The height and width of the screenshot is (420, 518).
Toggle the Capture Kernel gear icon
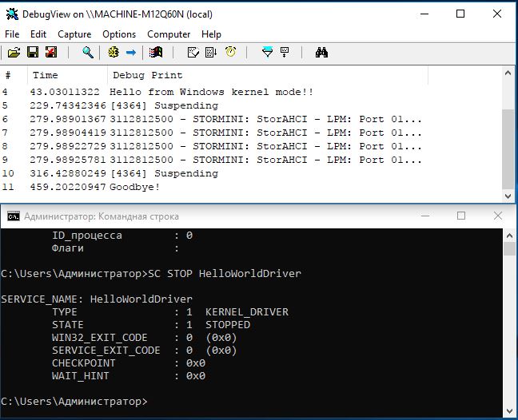(114, 52)
